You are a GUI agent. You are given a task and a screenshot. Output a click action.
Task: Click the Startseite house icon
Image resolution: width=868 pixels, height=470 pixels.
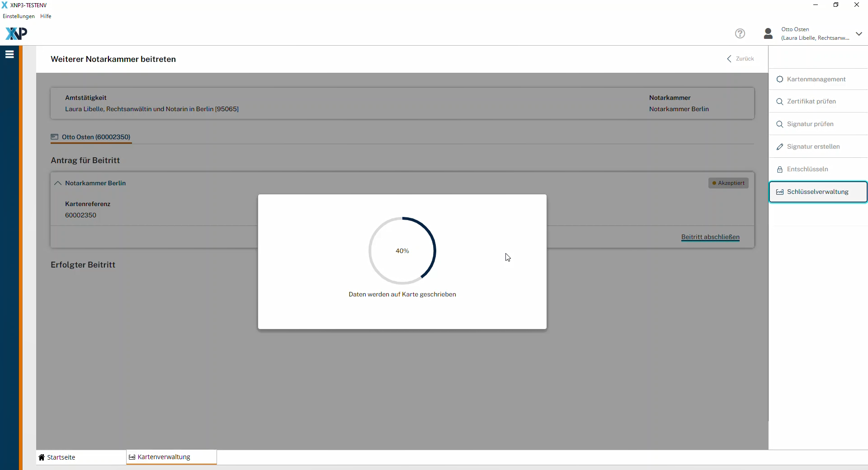42,457
